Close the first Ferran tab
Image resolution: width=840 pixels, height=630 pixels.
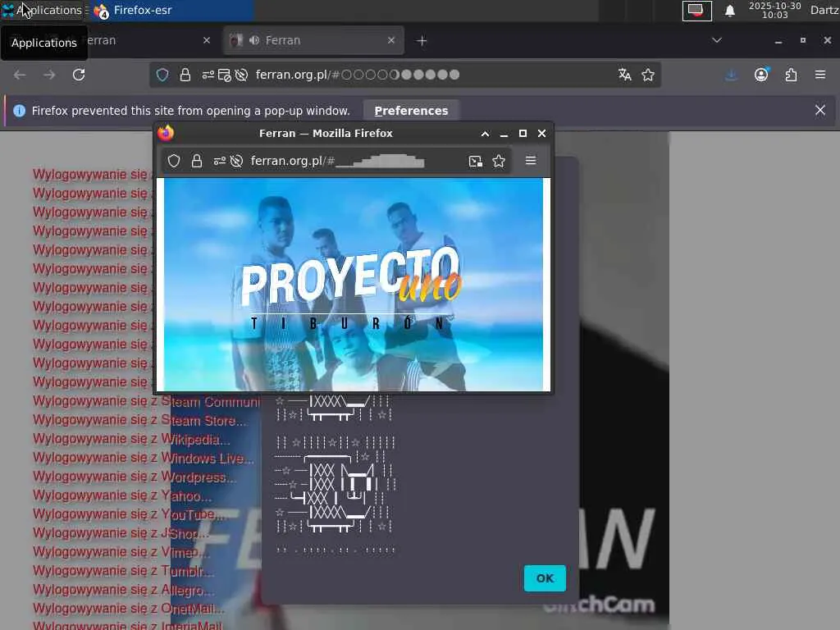(207, 40)
